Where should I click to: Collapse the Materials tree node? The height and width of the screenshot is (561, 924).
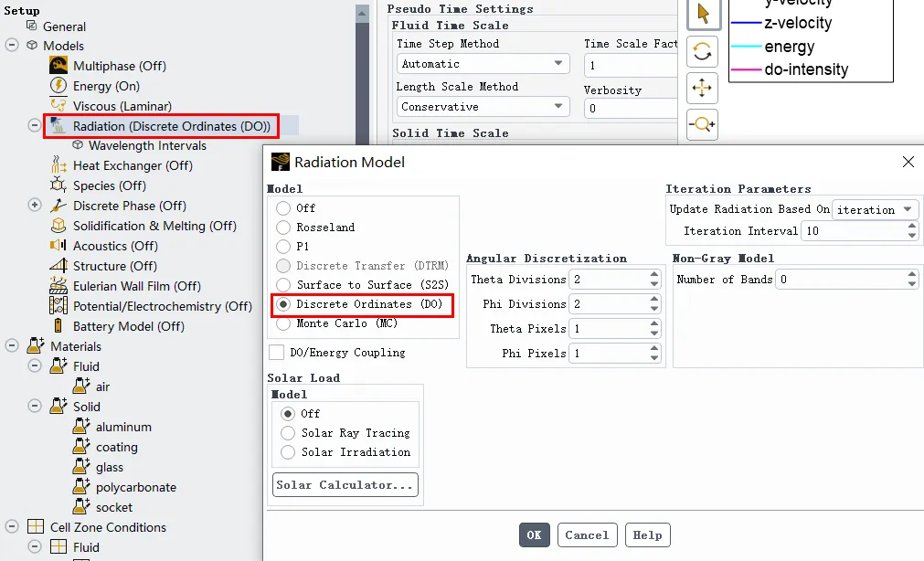coord(13,346)
